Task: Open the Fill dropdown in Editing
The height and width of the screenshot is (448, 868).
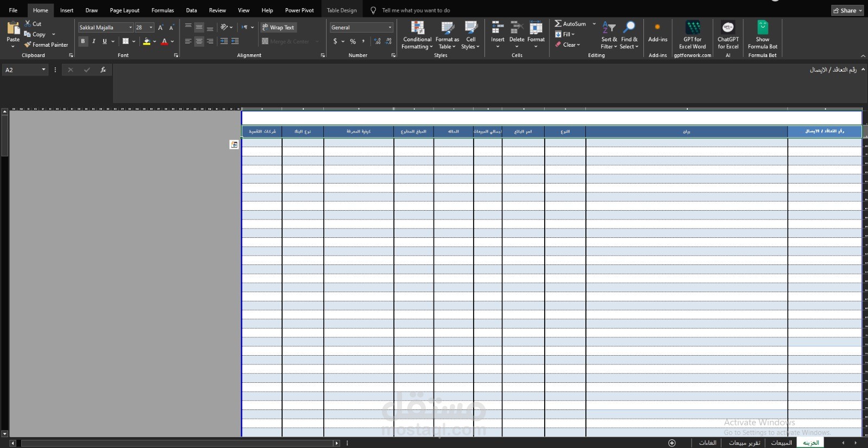Action: coord(565,34)
